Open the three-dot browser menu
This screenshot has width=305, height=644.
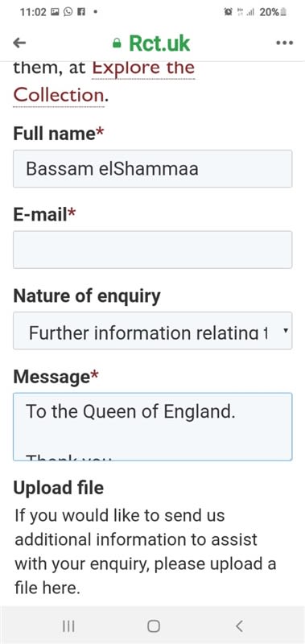point(284,43)
